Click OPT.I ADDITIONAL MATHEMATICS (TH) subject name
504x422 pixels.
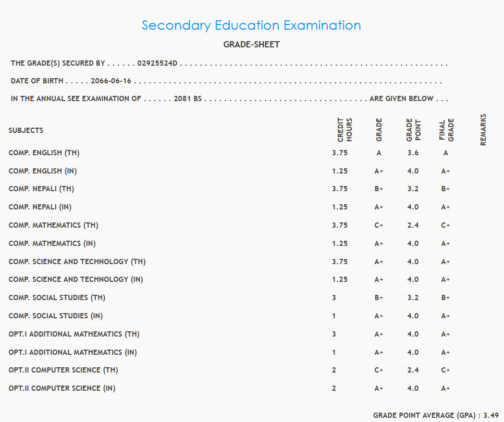pos(74,334)
